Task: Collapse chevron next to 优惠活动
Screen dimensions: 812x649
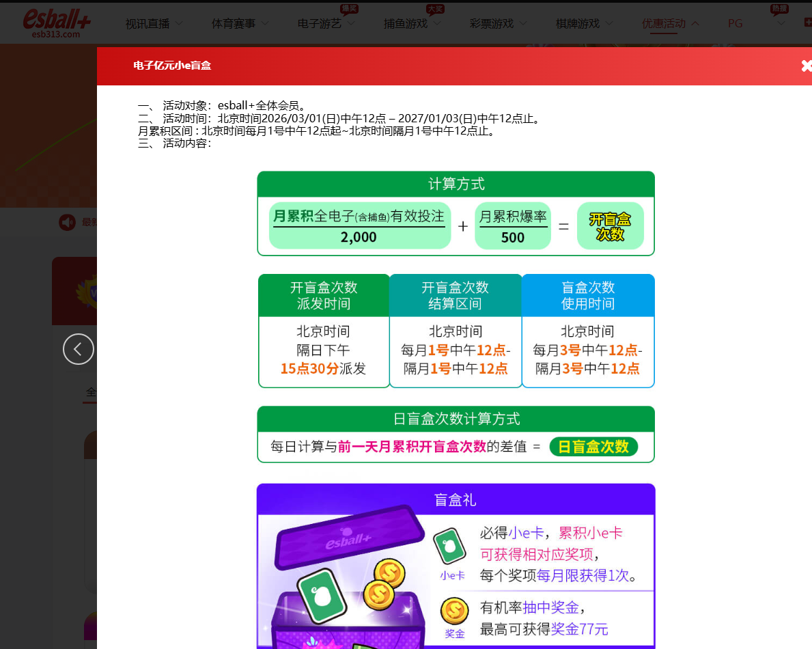Action: point(695,23)
